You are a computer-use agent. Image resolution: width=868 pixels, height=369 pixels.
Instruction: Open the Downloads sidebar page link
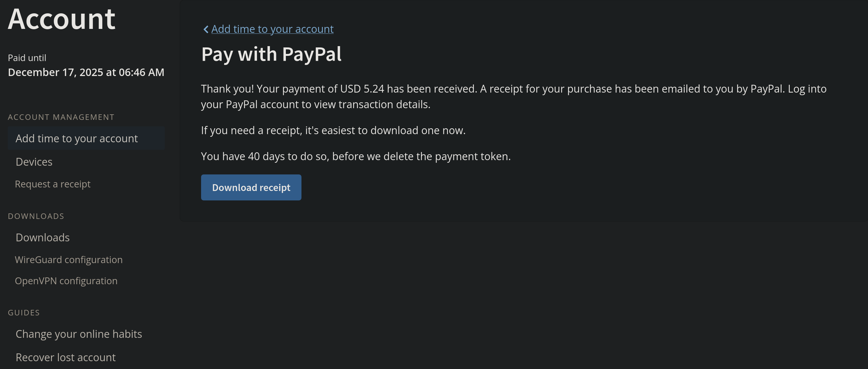tap(43, 237)
